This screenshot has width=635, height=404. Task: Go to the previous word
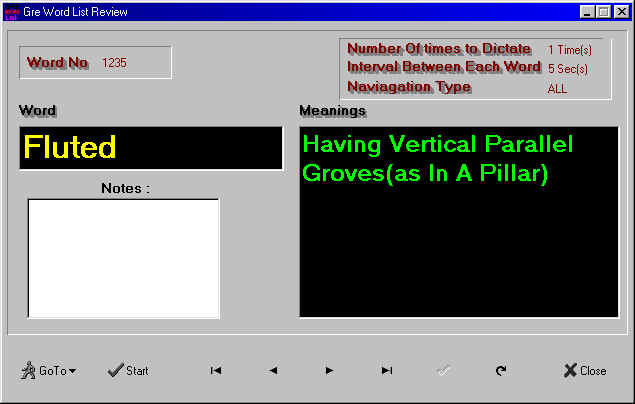272,370
